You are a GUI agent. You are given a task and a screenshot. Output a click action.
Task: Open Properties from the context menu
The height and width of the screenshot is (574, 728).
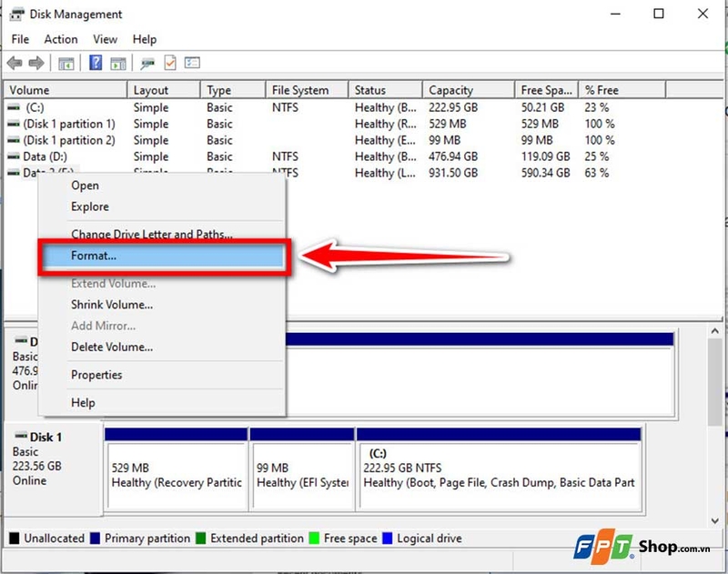96,375
